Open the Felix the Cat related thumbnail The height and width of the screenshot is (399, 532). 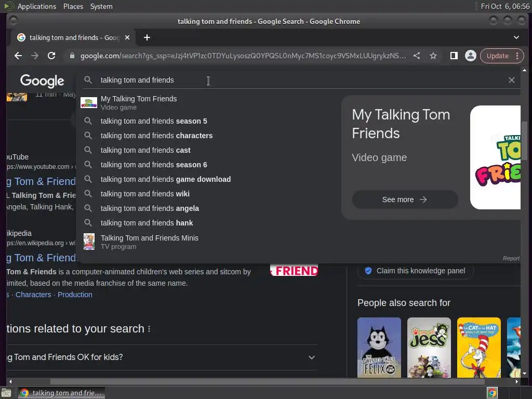tap(379, 348)
